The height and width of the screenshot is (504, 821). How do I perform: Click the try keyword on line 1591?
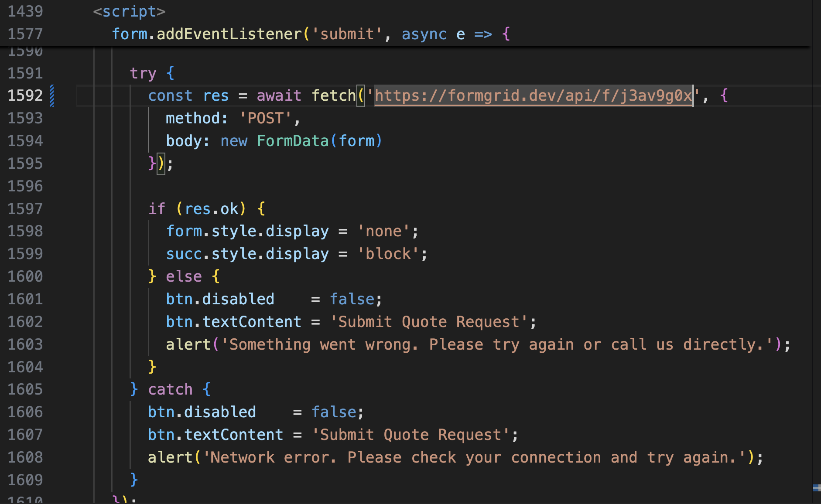pos(143,73)
